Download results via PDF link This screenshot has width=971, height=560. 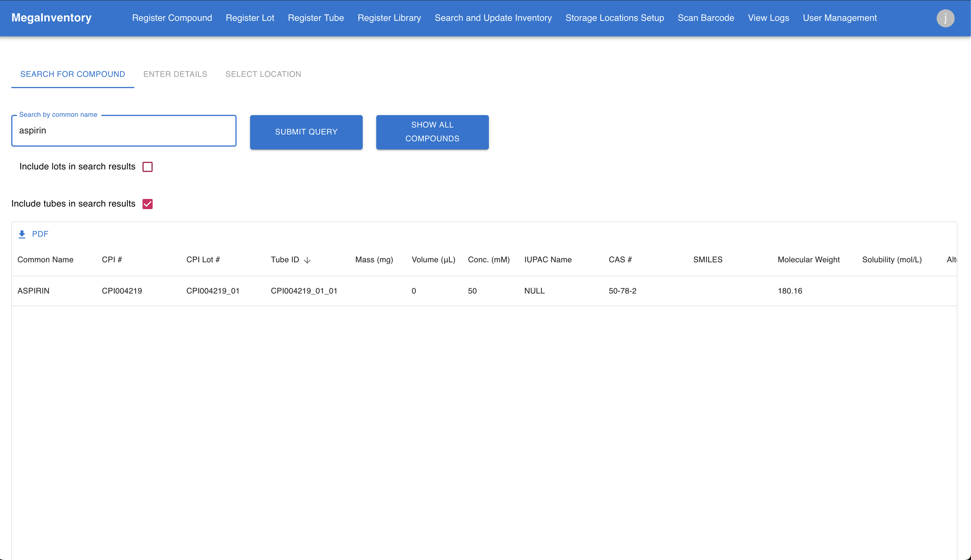40,234
